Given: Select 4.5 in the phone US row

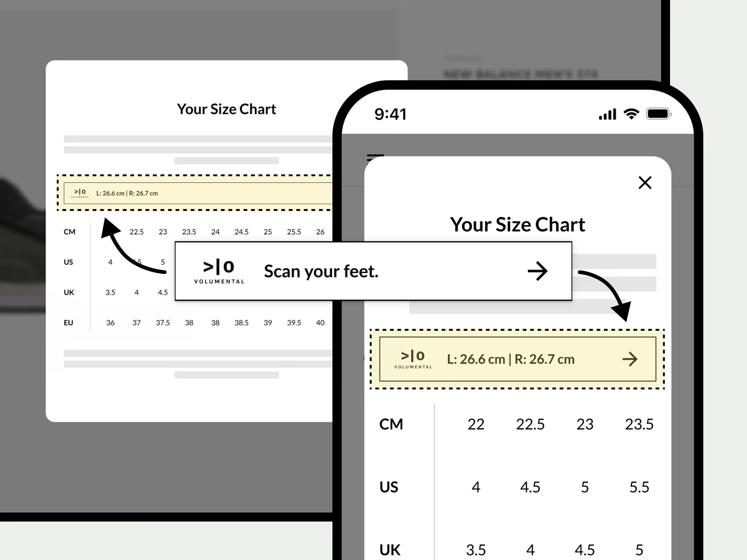Looking at the screenshot, I should point(530,487).
